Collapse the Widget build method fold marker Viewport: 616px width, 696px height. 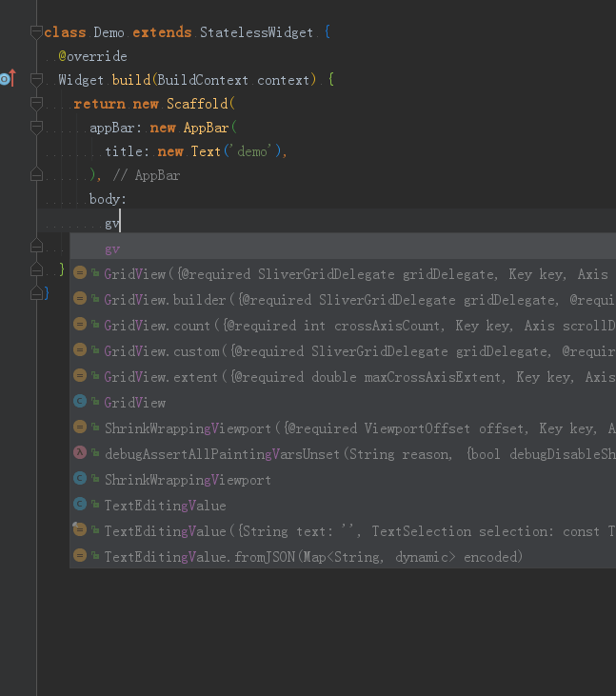pos(36,80)
